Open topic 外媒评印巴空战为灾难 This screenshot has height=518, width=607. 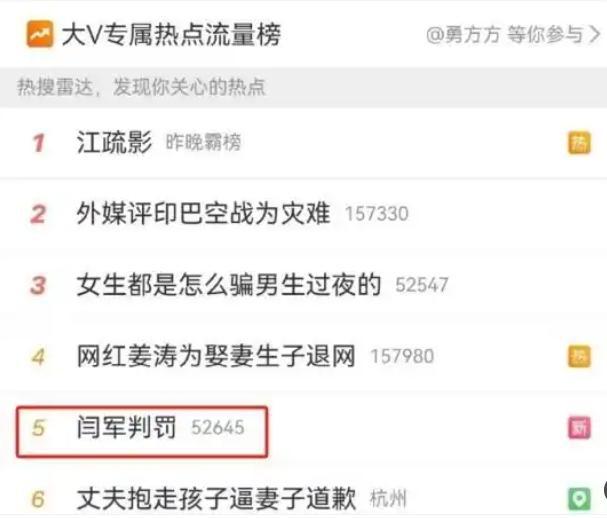204,213
